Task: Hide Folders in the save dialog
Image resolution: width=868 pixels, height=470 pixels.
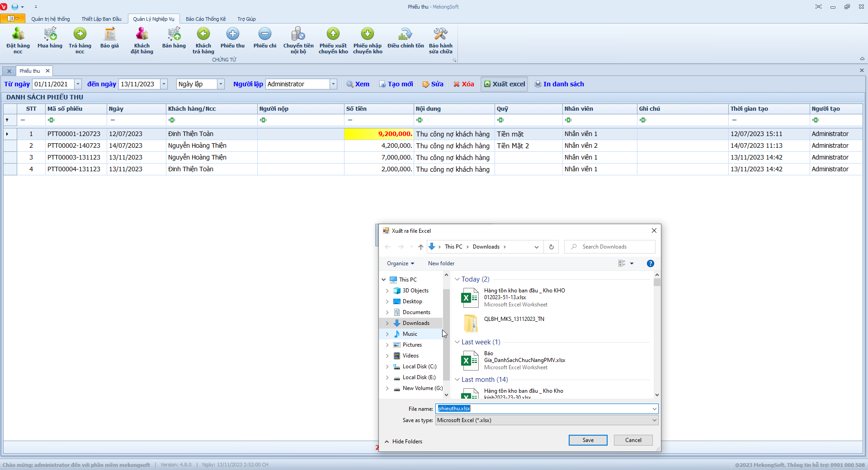Action: [x=403, y=442]
